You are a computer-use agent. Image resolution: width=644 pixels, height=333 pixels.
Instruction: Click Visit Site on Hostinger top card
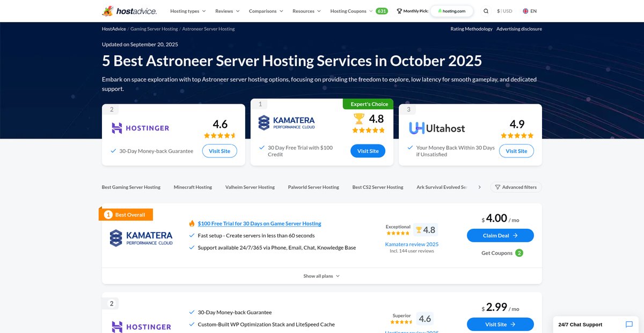pos(219,151)
